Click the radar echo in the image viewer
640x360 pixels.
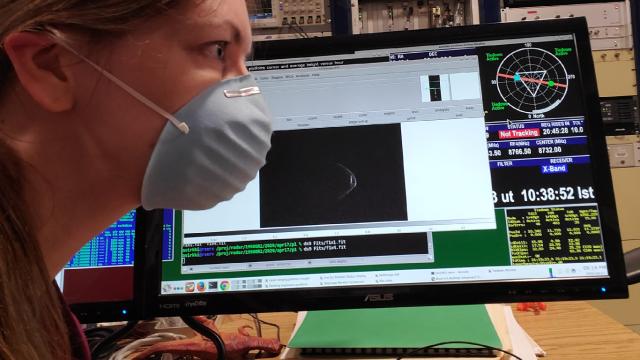(x=349, y=181)
